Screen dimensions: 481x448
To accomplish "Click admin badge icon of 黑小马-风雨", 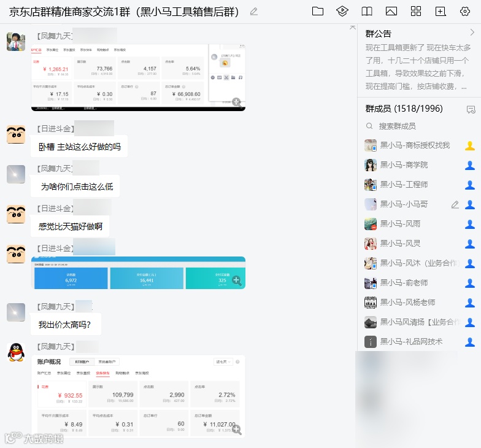I will 470,224.
